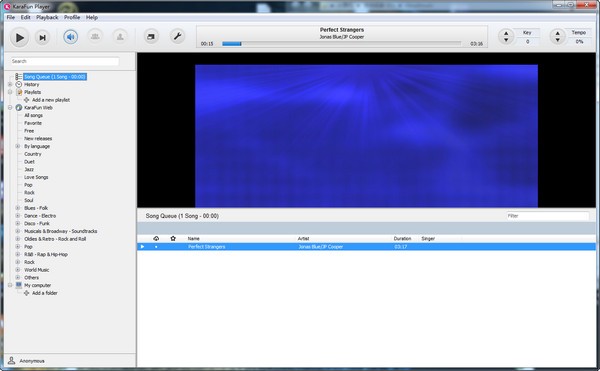The width and height of the screenshot is (600, 371).
Task: Click the song progress bar
Action: coord(342,44)
